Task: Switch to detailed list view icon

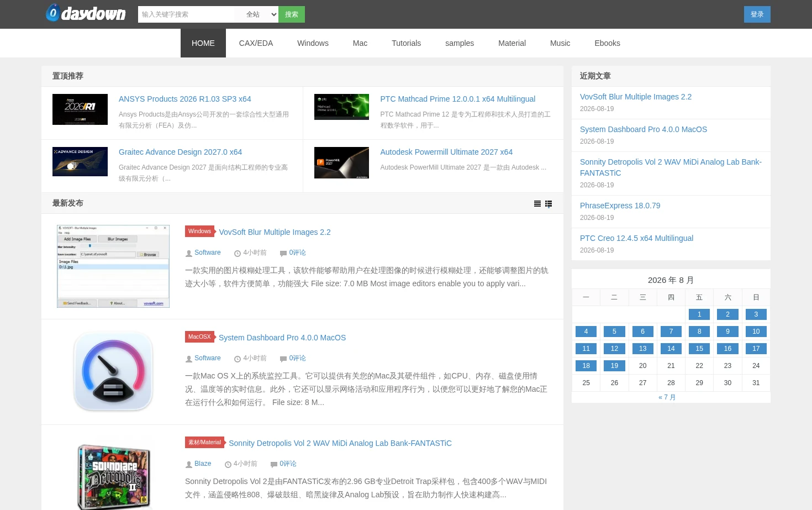Action: point(549,204)
